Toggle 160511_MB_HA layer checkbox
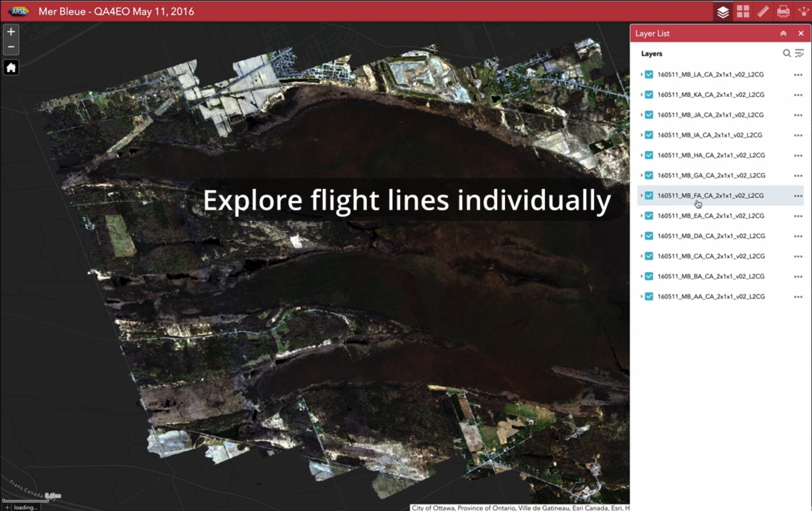Image resolution: width=812 pixels, height=511 pixels. (x=649, y=155)
